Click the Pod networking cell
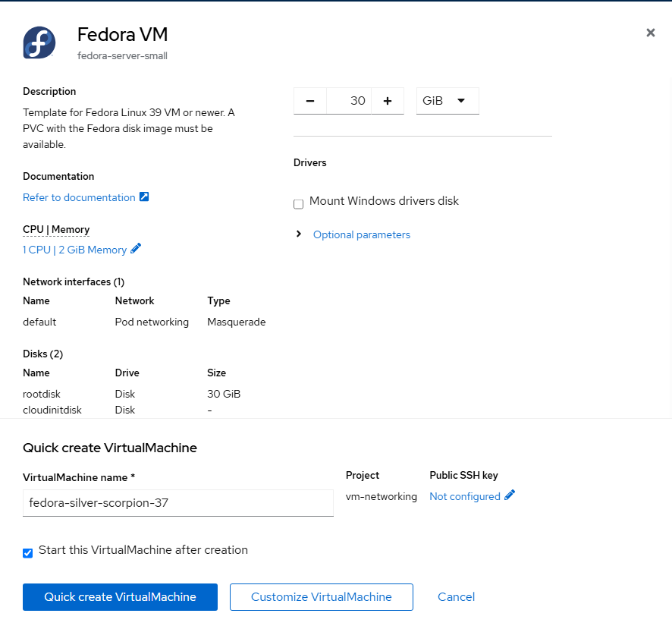Image resolution: width=672 pixels, height=629 pixels. 152,322
